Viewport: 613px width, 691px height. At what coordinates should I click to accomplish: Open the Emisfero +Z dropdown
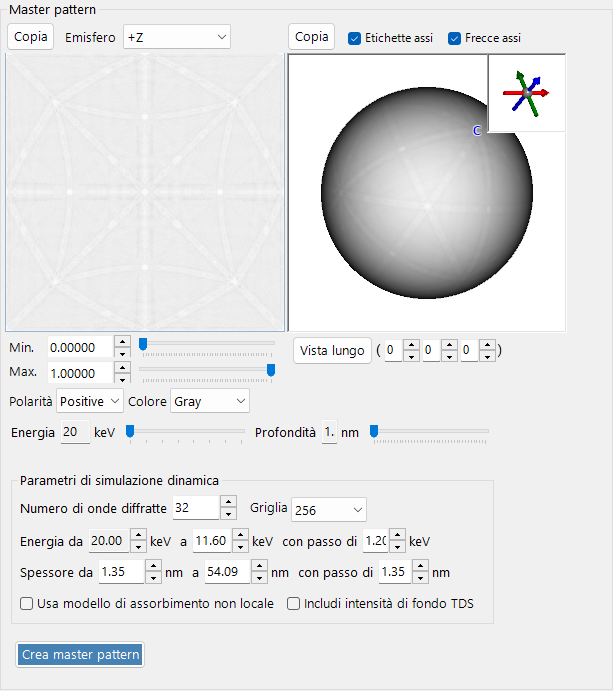[177, 37]
